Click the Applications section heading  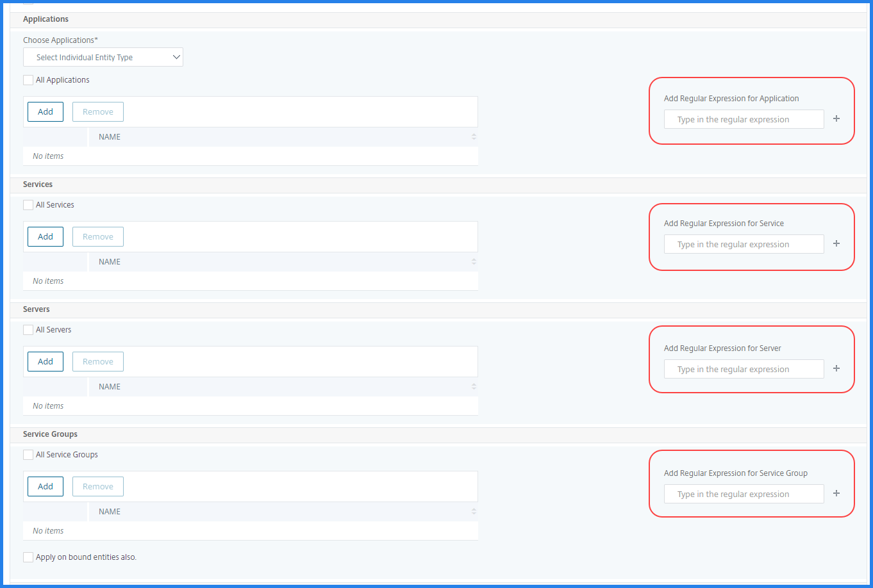tap(46, 19)
